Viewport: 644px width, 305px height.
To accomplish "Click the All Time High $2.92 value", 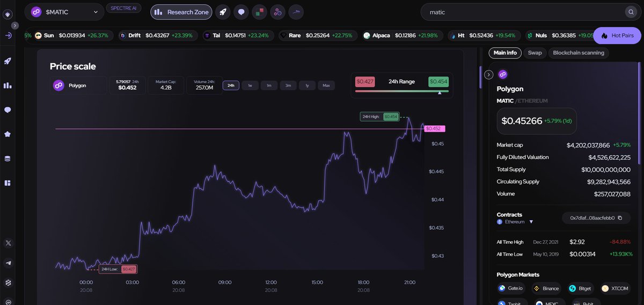I will pos(577,242).
